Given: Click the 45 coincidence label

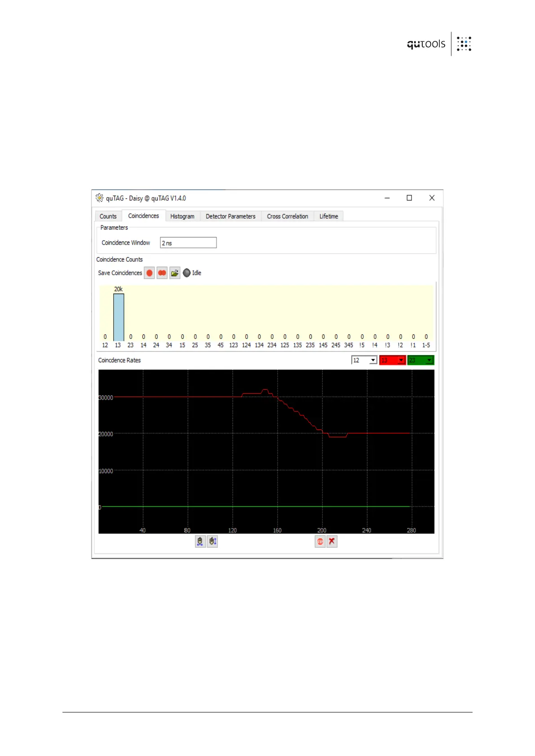Looking at the screenshot, I should [x=221, y=345].
